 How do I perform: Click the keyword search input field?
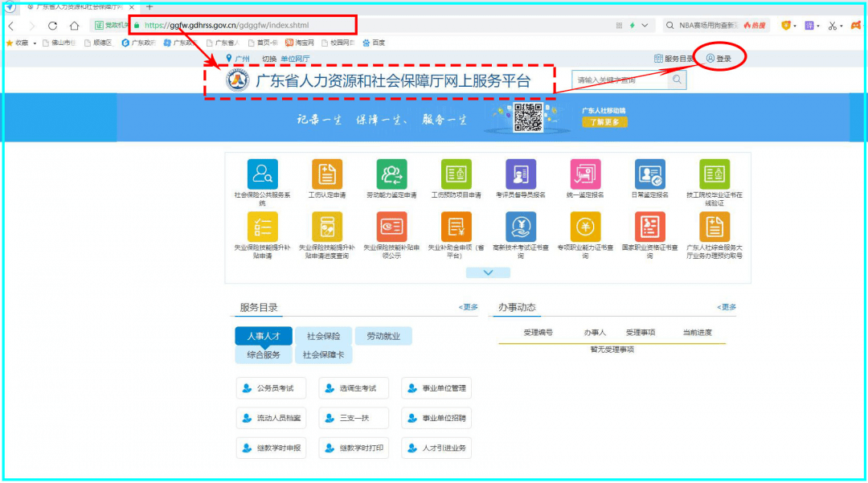coord(619,80)
